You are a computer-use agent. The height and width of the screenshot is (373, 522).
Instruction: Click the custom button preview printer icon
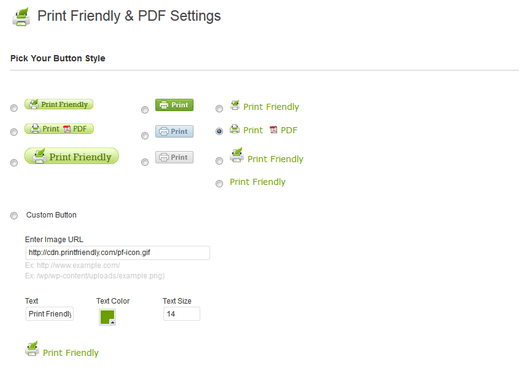click(x=32, y=349)
